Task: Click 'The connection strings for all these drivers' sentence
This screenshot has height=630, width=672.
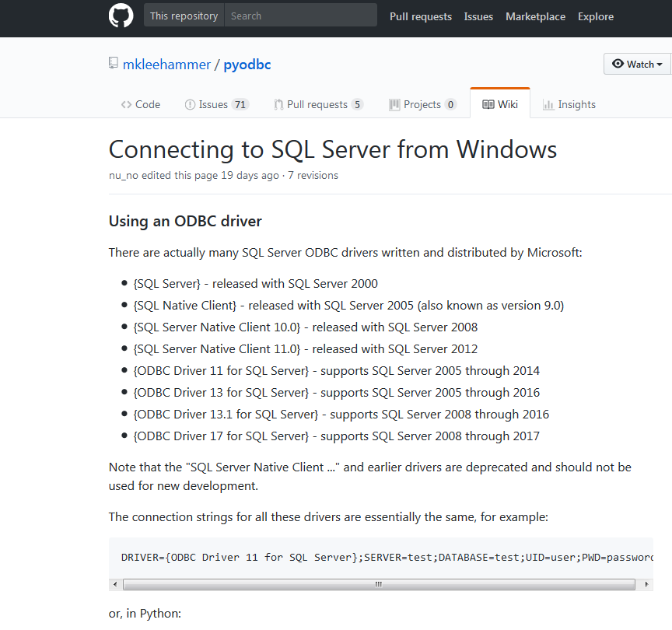Action: (x=328, y=517)
